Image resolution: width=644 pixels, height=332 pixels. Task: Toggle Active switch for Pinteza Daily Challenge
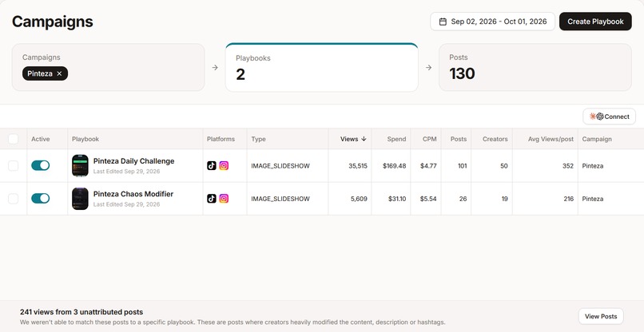coord(40,165)
